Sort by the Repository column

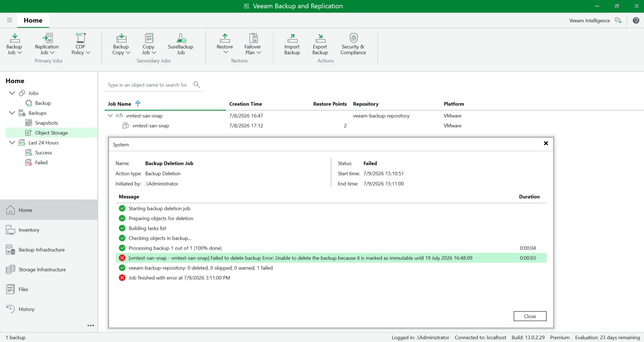(366, 104)
